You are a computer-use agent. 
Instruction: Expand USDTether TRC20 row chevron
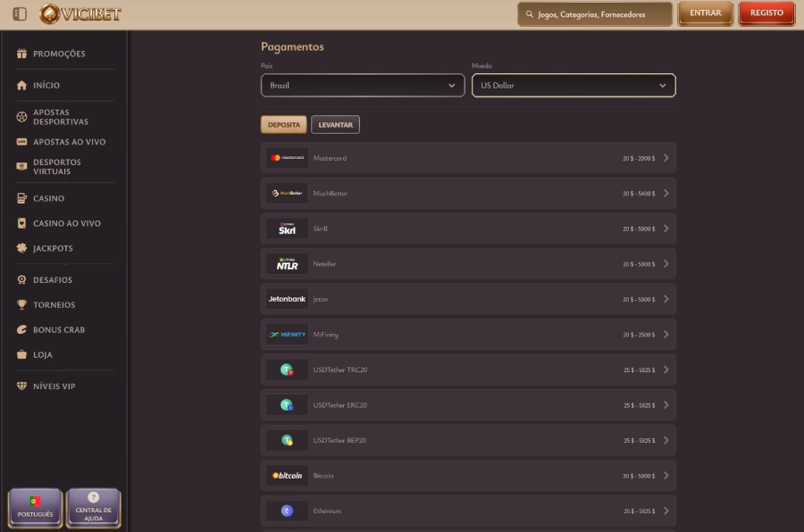(x=666, y=370)
